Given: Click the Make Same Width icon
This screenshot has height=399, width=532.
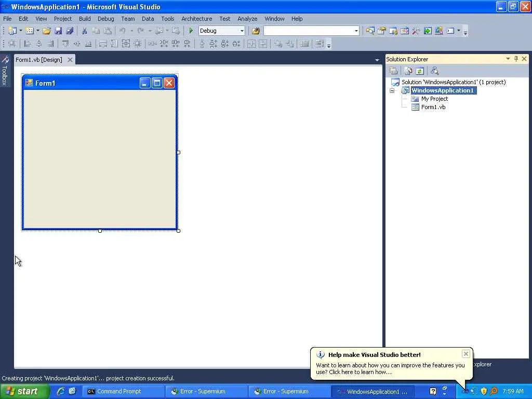Looking at the screenshot, I should [x=103, y=44].
